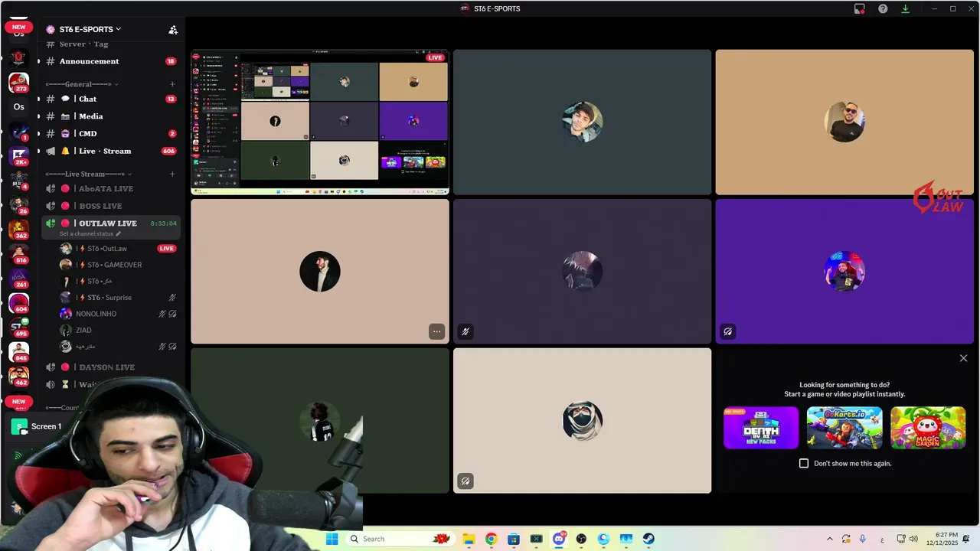Select user ZIAD in voice list
The image size is (980, 551).
119,331
